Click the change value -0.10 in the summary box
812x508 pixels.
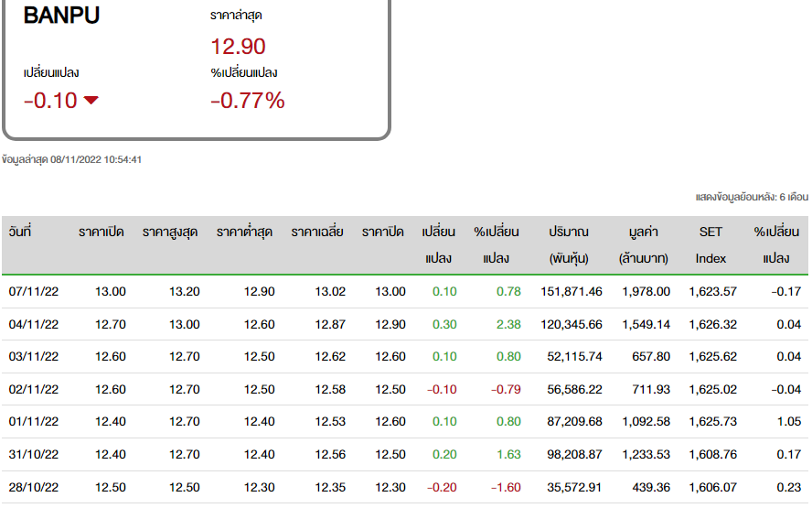(50, 100)
